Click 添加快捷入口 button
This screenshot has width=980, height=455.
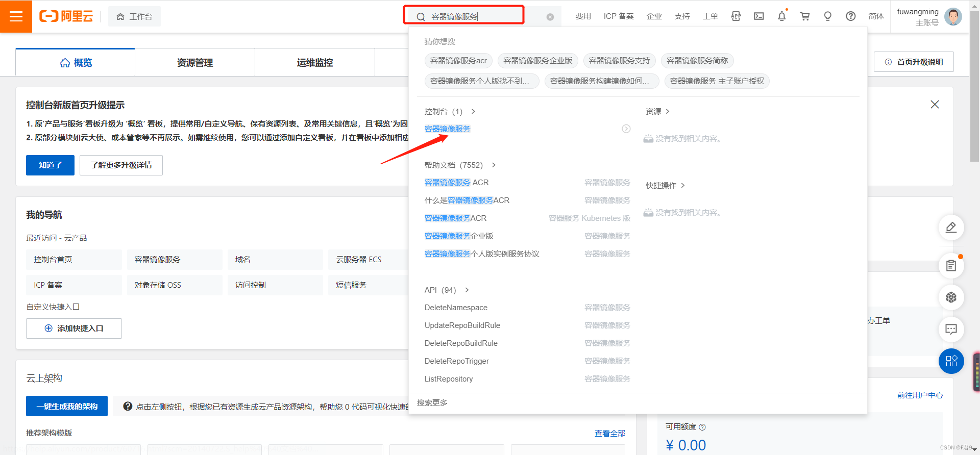coord(74,328)
